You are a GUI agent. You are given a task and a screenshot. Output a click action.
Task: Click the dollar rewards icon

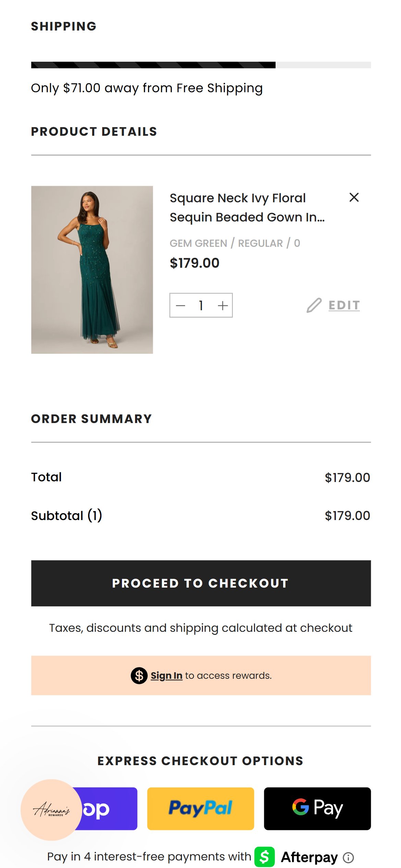[x=139, y=676]
